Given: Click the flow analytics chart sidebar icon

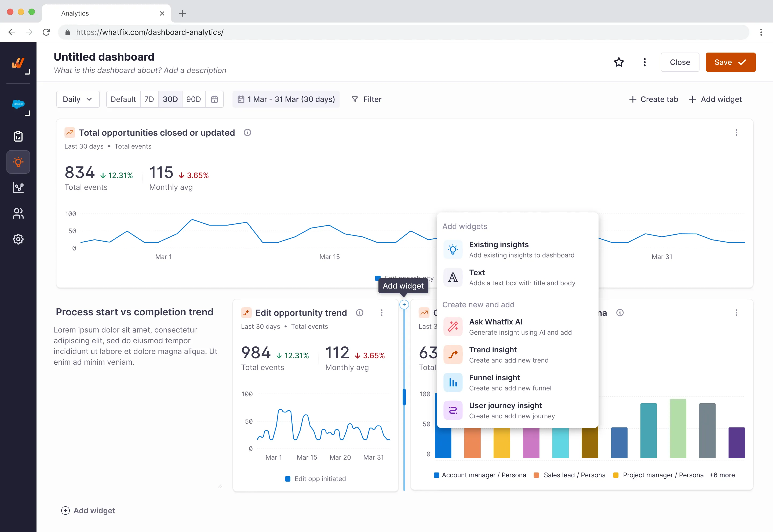Looking at the screenshot, I should (18, 188).
